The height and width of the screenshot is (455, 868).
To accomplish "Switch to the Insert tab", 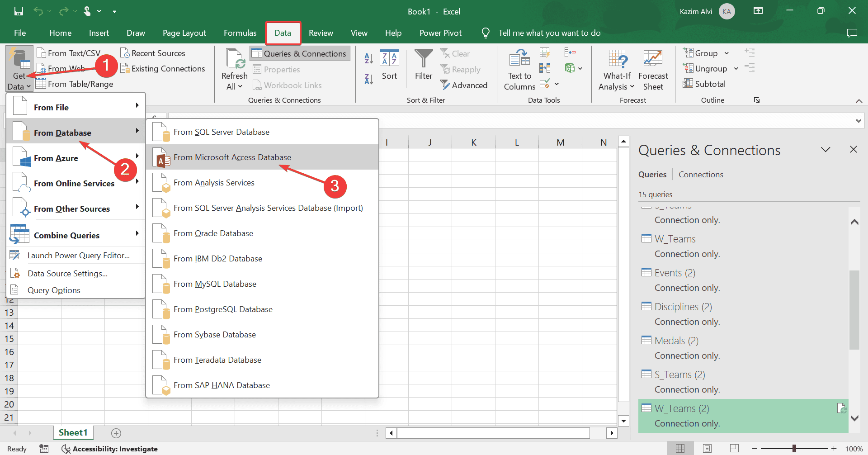I will pos(99,33).
